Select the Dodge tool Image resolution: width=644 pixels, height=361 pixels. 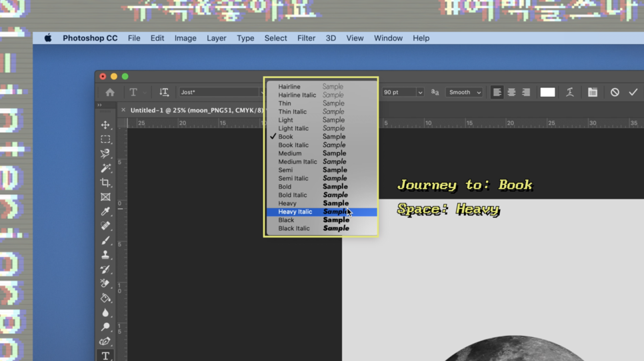click(105, 327)
